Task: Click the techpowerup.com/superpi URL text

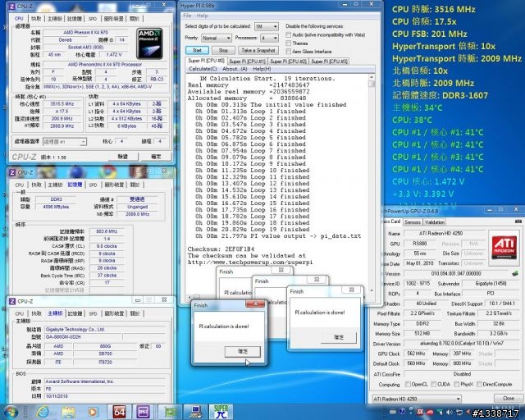Action: coord(250,262)
